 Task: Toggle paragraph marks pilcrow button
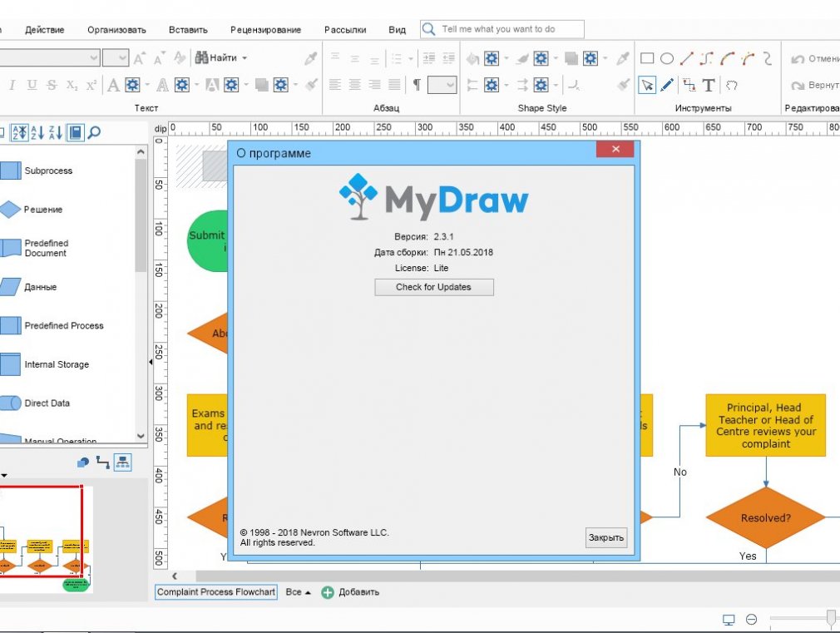(416, 84)
